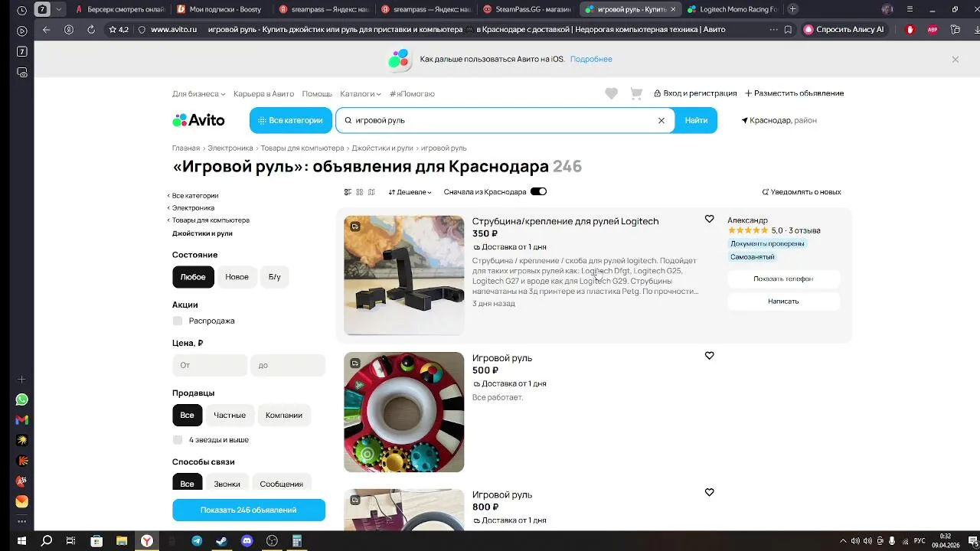The width and height of the screenshot is (980, 551).
Task: Go up to Электроника category in sidebar
Action: point(192,208)
